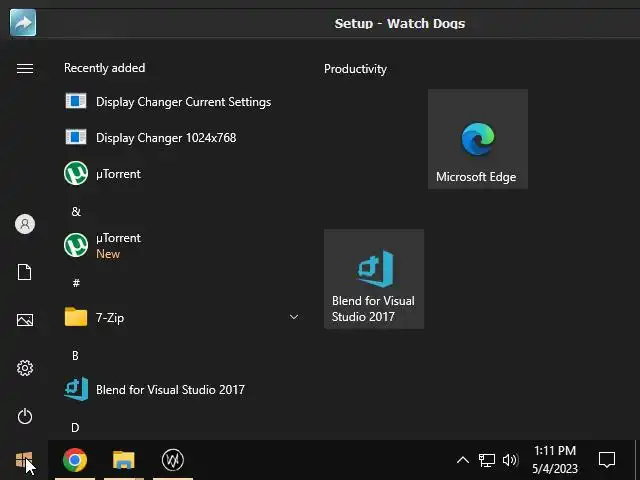Switch to the Watch Dogs taskbar icon
The width and height of the screenshot is (640, 480).
click(173, 460)
